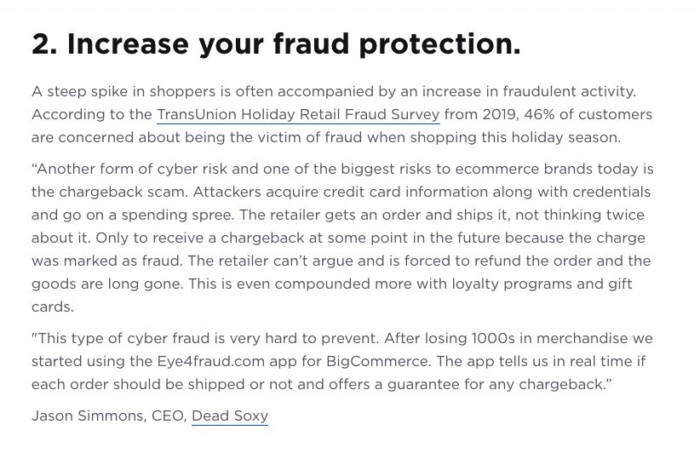Viewport: 700px width, 470px height.
Task: Click the word BigCommerce in the last quote
Action: 379,361
